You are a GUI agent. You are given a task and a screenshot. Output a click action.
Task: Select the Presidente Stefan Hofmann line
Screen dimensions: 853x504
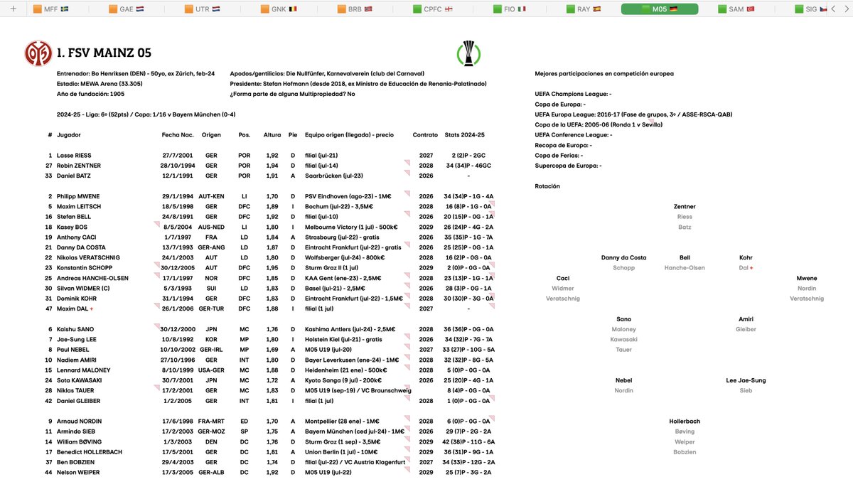click(x=358, y=84)
